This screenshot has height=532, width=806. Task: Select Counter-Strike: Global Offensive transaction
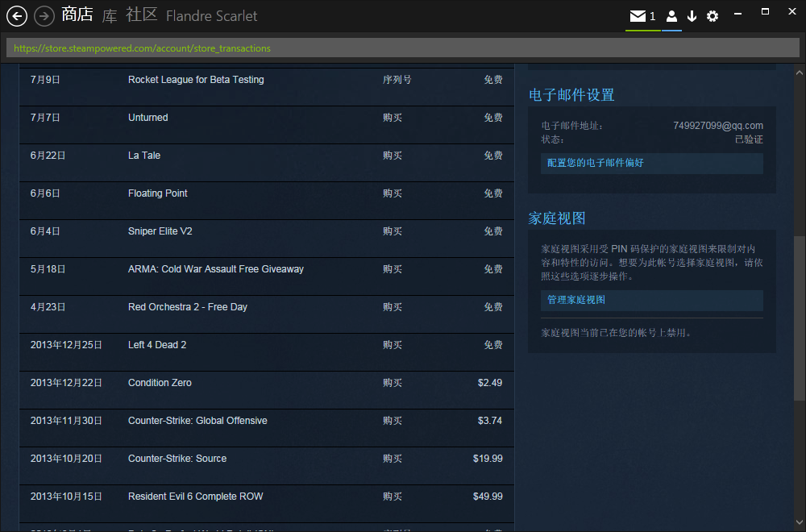point(267,428)
